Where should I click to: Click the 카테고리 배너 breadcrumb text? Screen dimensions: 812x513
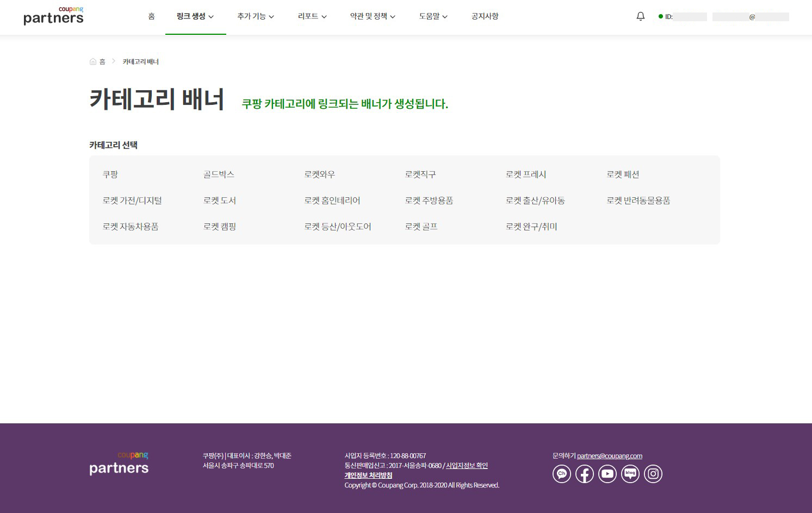tap(141, 61)
